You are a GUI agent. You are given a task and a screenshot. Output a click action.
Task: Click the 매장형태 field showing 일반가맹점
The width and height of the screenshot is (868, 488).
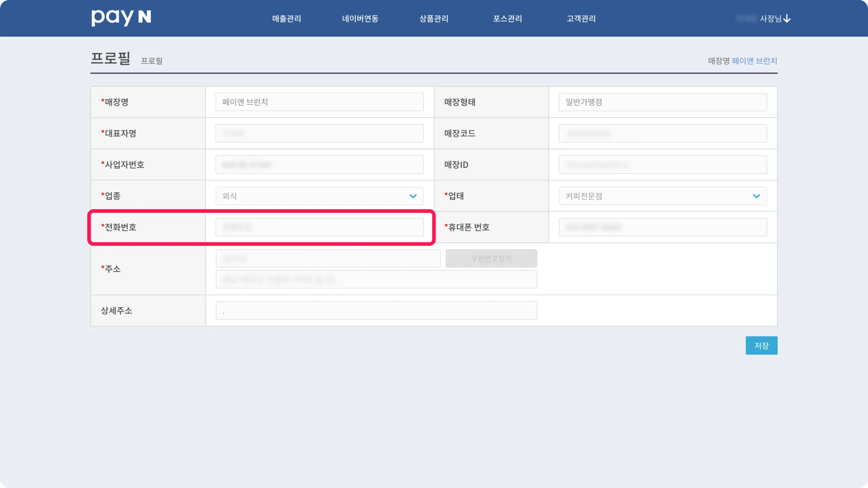662,102
